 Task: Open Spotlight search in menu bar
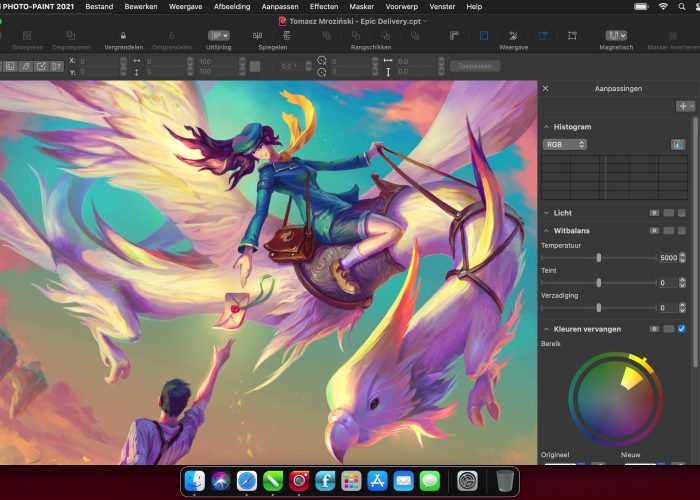(682, 7)
